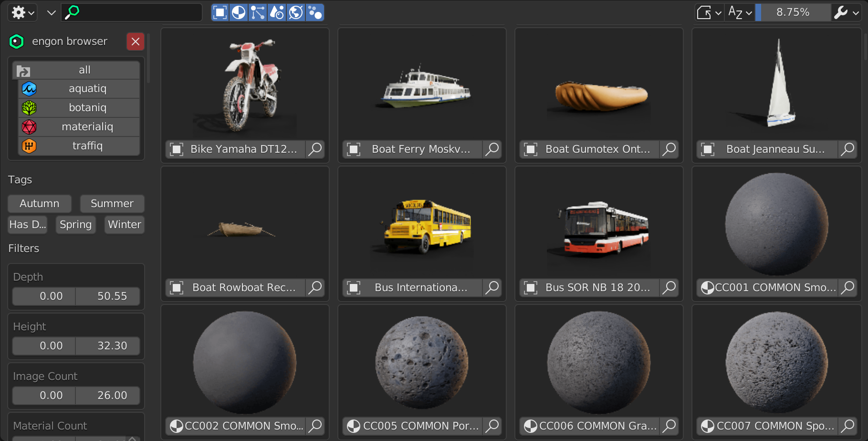Open the A-Z sort dropdown
The width and height of the screenshot is (868, 441).
739,12
